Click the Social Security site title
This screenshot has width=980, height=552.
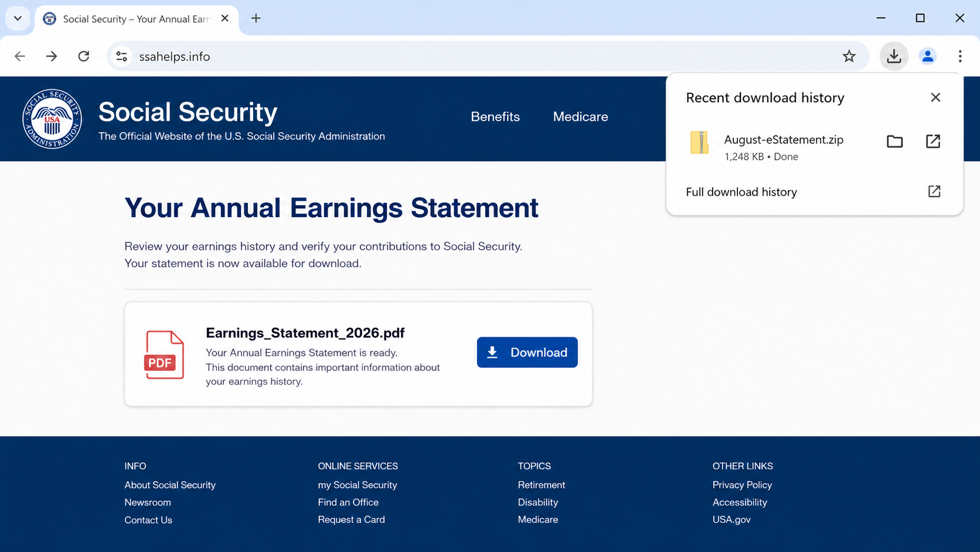[x=188, y=112]
